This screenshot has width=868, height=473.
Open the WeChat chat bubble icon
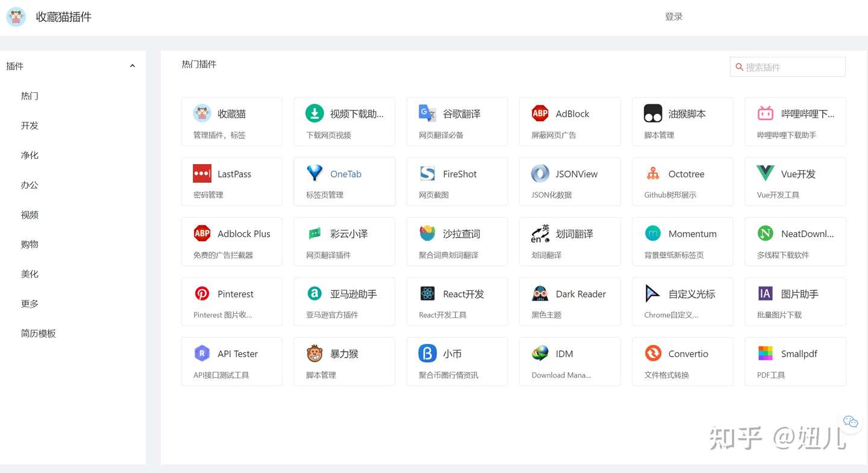coord(851,422)
